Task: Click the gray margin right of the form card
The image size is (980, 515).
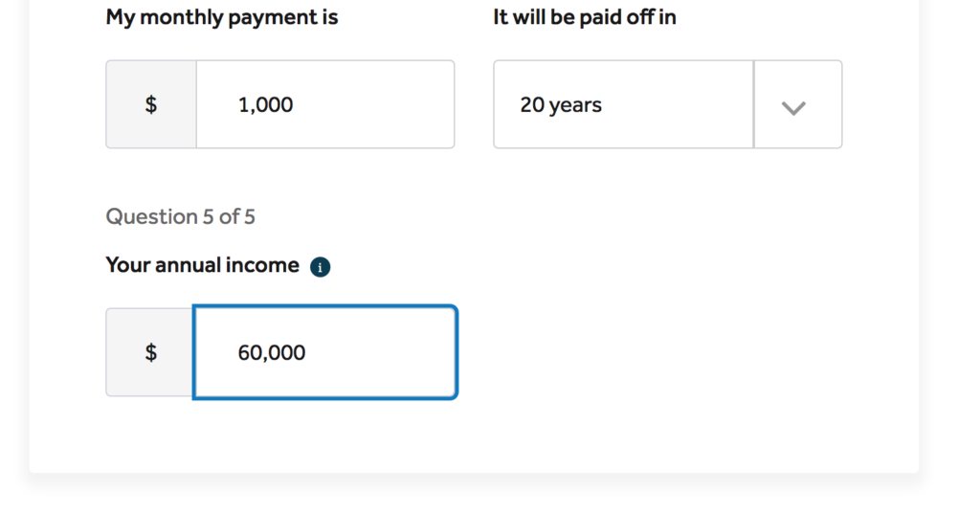Action: (949, 239)
